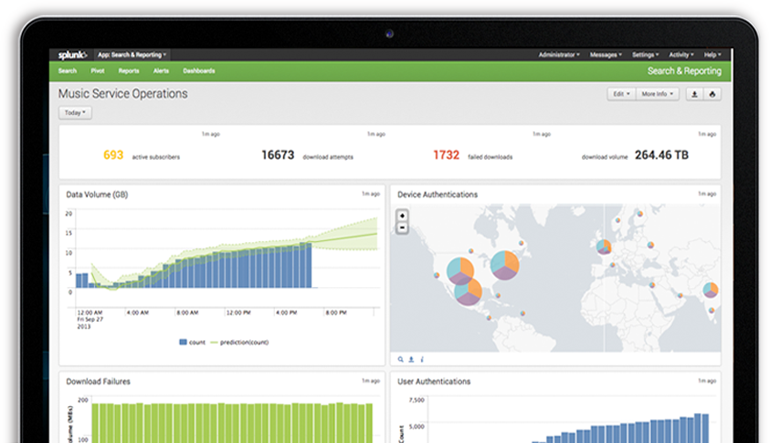Image resolution: width=770 pixels, height=443 pixels.
Task: Go to the Pivot tab
Action: (98, 71)
